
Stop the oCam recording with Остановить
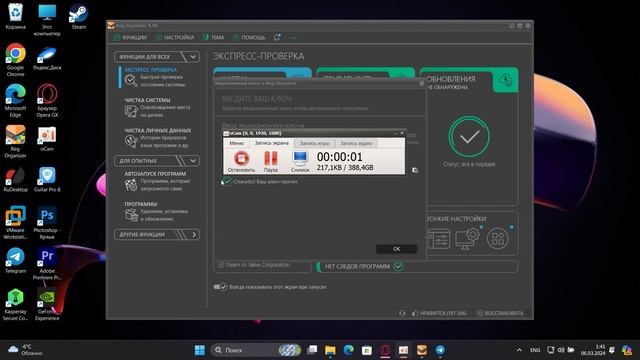[241, 161]
